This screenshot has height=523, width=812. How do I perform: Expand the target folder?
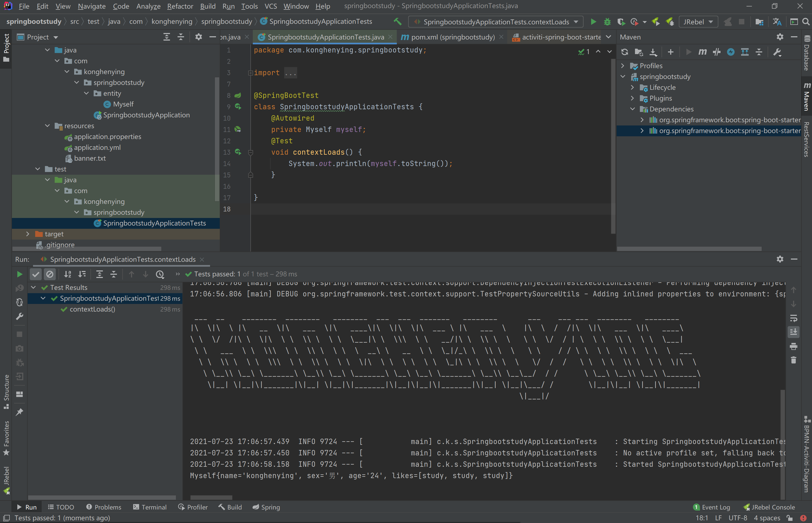point(28,234)
